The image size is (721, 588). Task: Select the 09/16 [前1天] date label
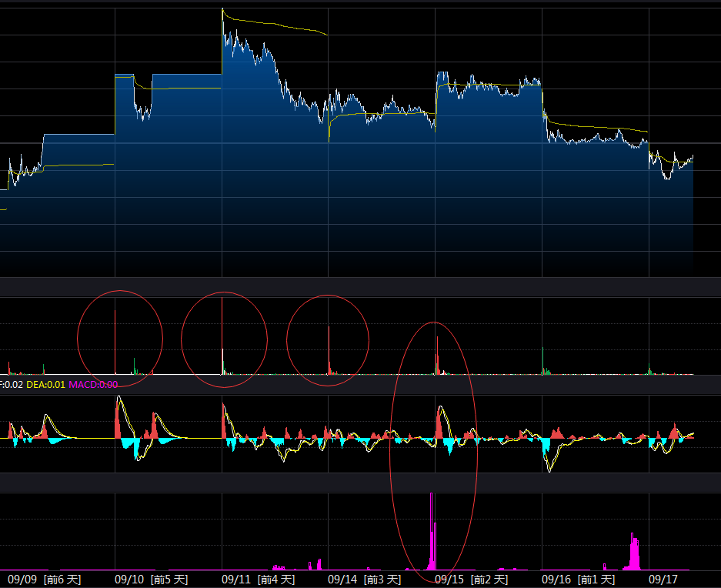pyautogui.click(x=578, y=580)
